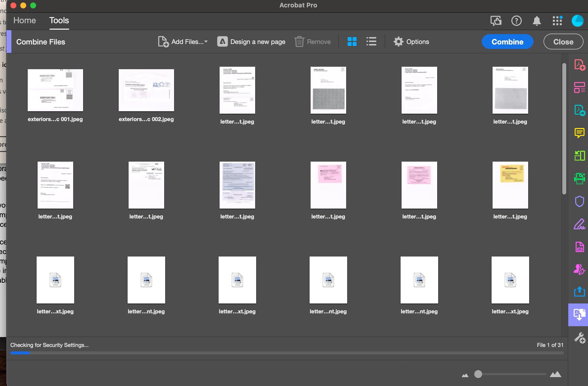
Task: Open the Export PDF tool icon
Action: [x=579, y=110]
